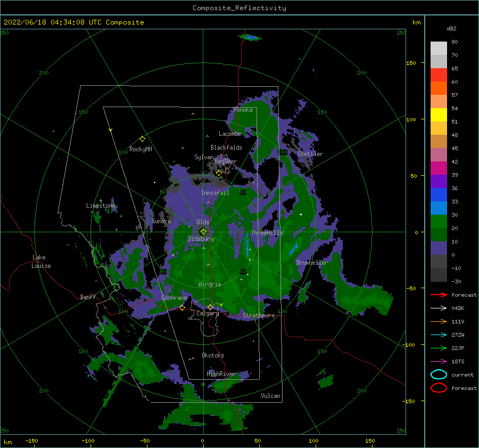479x448 pixels.
Task: Click the ThreeHills label
Action: pyautogui.click(x=267, y=233)
